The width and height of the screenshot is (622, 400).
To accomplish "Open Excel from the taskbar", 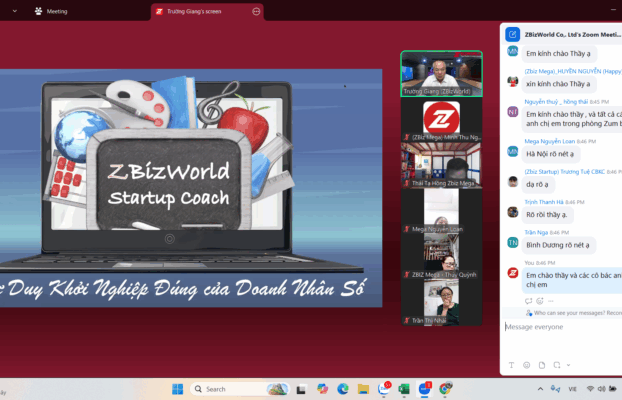I will tap(404, 389).
